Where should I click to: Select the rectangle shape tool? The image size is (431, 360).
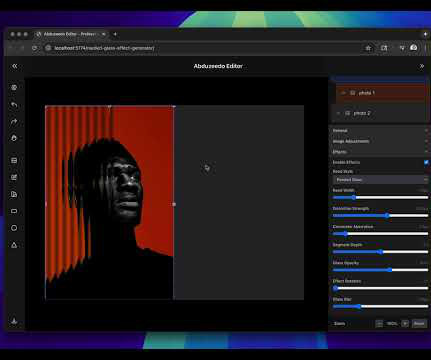pos(14,211)
